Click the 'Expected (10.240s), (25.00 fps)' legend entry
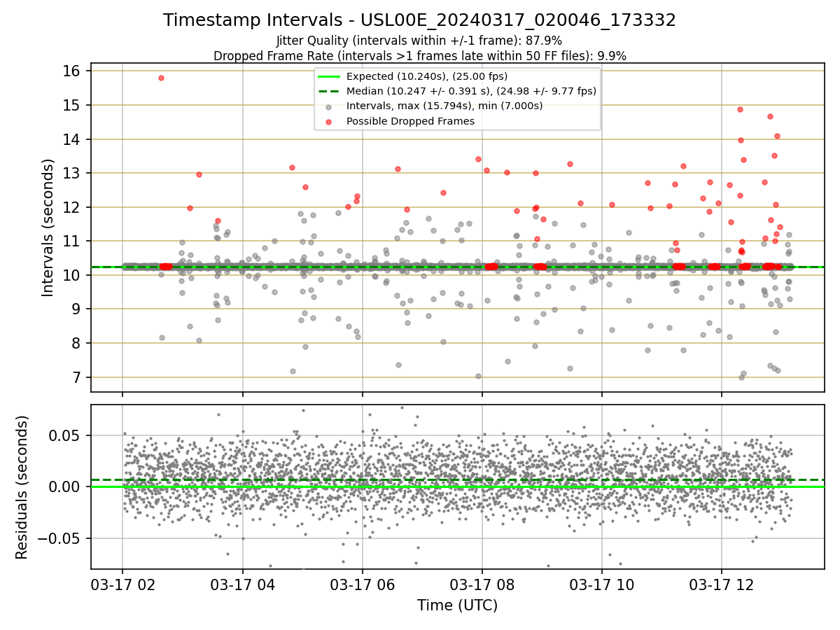Image resolution: width=840 pixels, height=630 pixels. point(427,76)
